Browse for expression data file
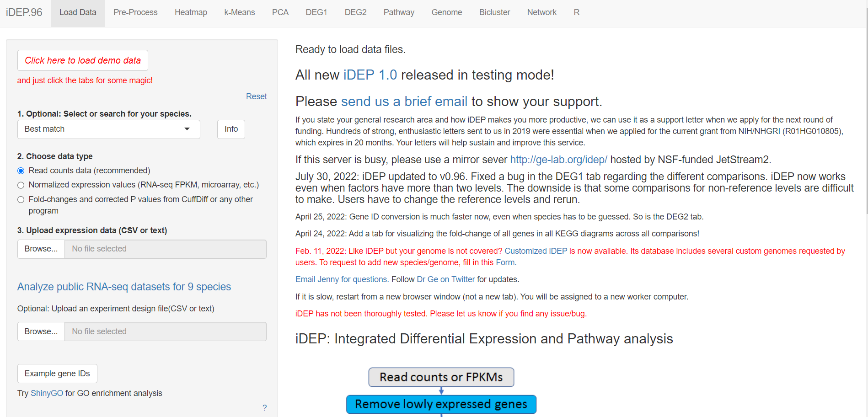 41,249
